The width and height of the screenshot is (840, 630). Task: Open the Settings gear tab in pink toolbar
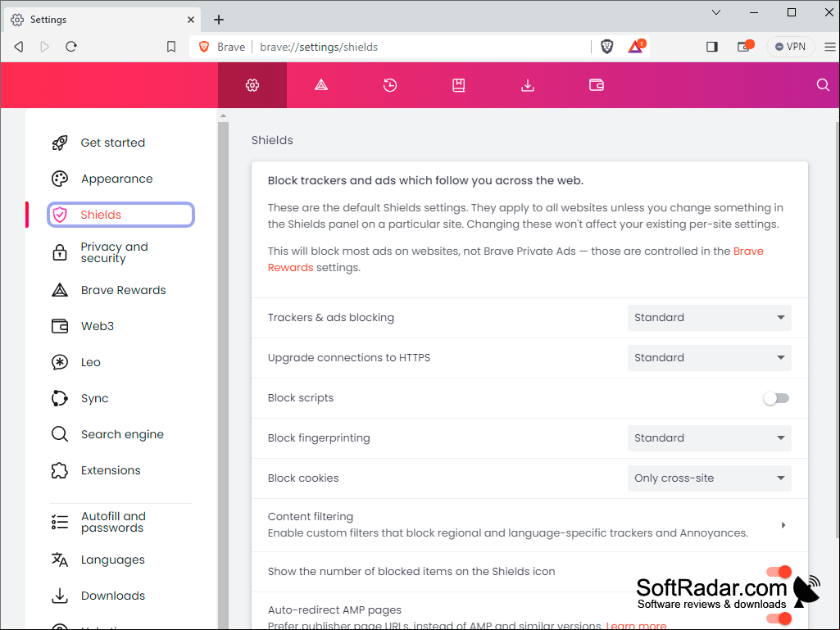(252, 85)
